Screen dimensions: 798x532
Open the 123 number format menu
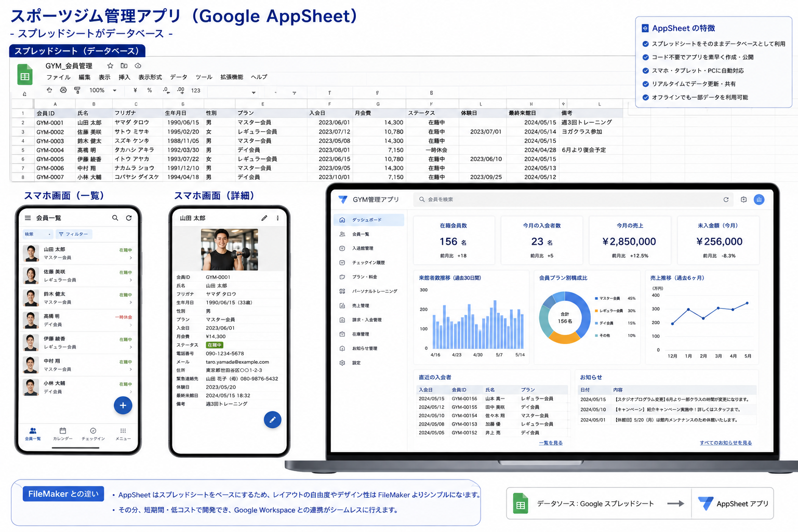coord(196,90)
